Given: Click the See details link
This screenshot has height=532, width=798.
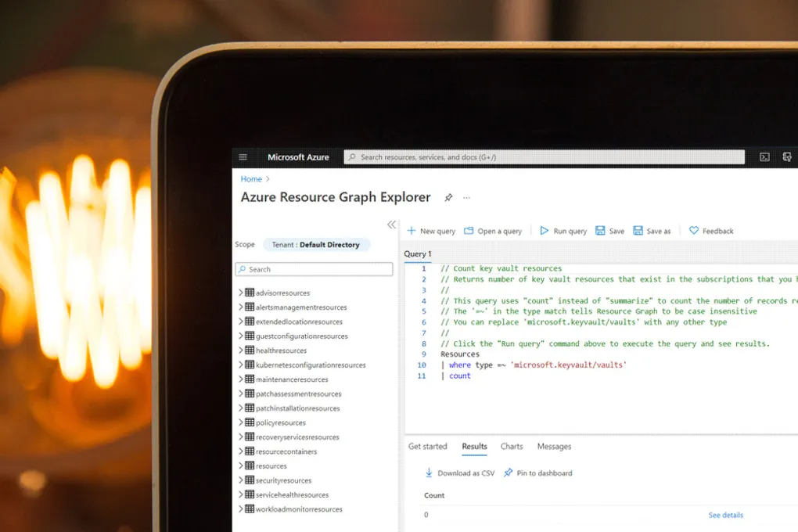Looking at the screenshot, I should 726,516.
